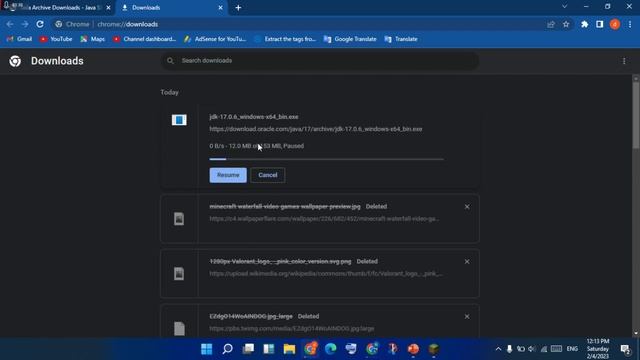Remove the Valorant logo png entry from list
This screenshot has width=640, height=360.
pos(467,262)
